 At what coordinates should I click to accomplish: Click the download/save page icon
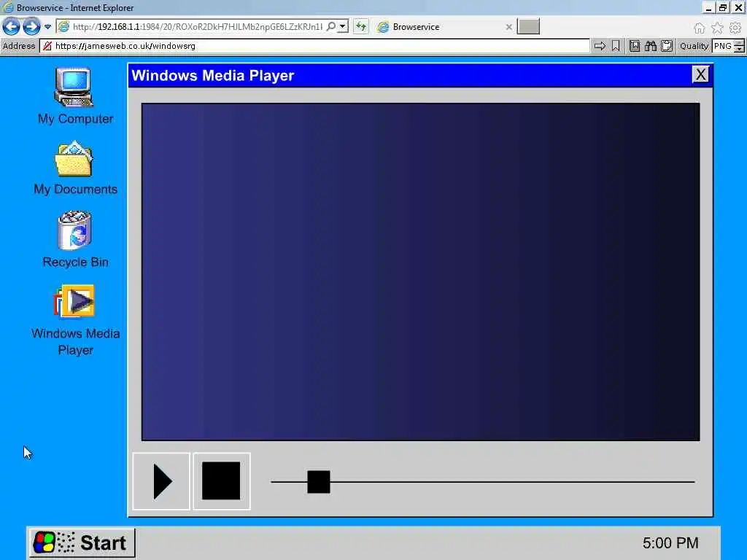coord(635,46)
